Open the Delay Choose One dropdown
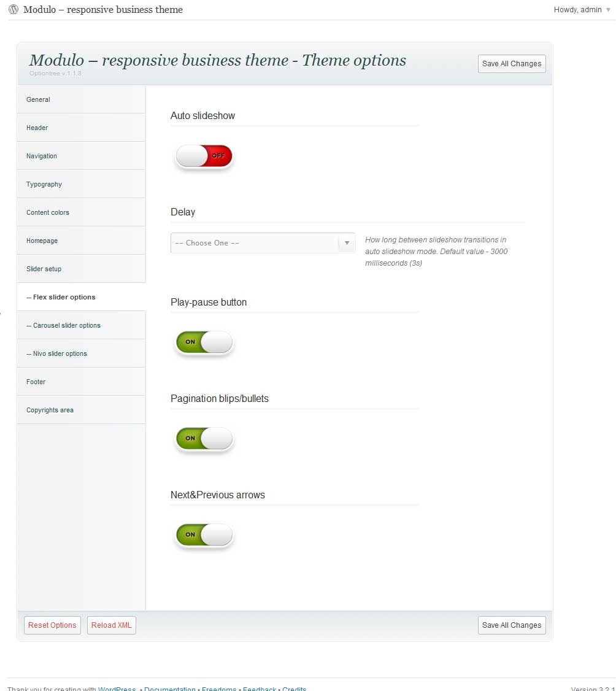 pyautogui.click(x=263, y=243)
